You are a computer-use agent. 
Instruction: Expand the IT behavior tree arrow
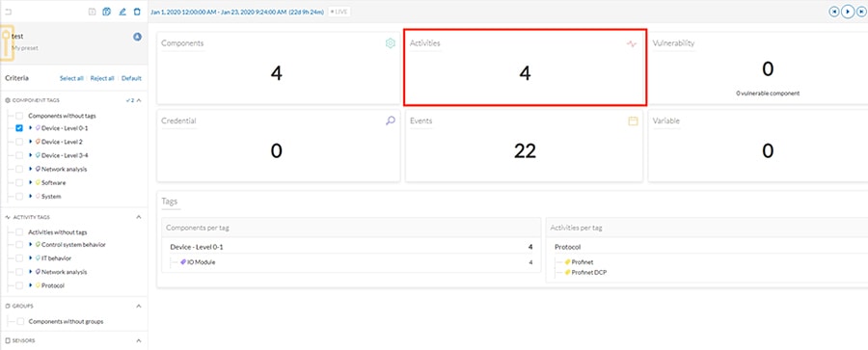(31, 258)
